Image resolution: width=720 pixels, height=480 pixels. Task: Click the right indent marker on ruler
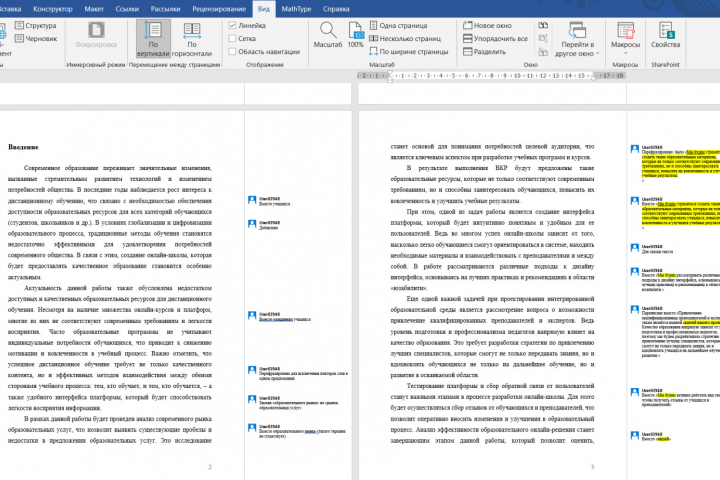pyautogui.click(x=594, y=78)
